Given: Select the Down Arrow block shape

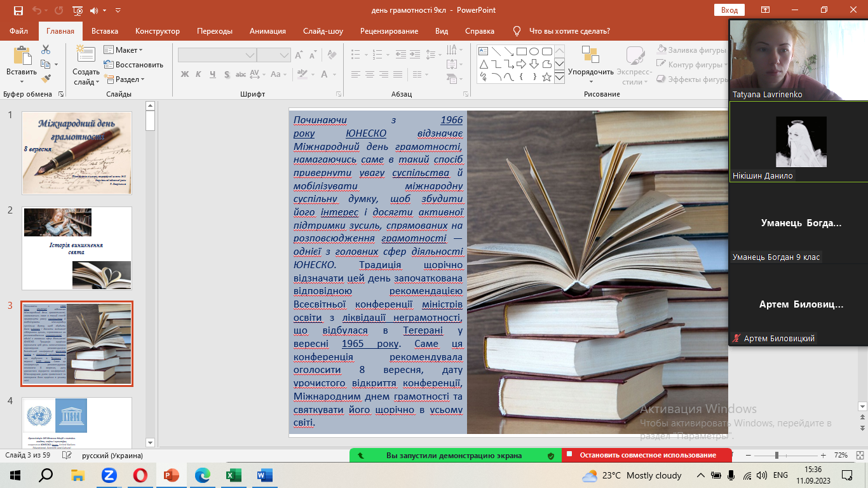Looking at the screenshot, I should (534, 64).
